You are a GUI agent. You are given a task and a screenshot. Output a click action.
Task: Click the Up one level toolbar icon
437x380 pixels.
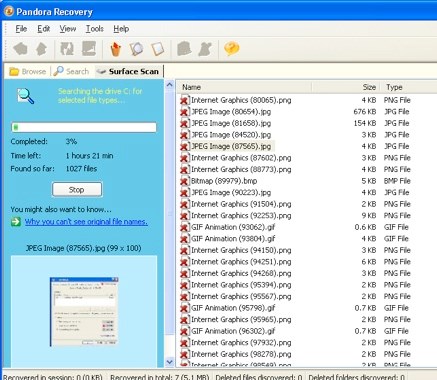click(41, 49)
